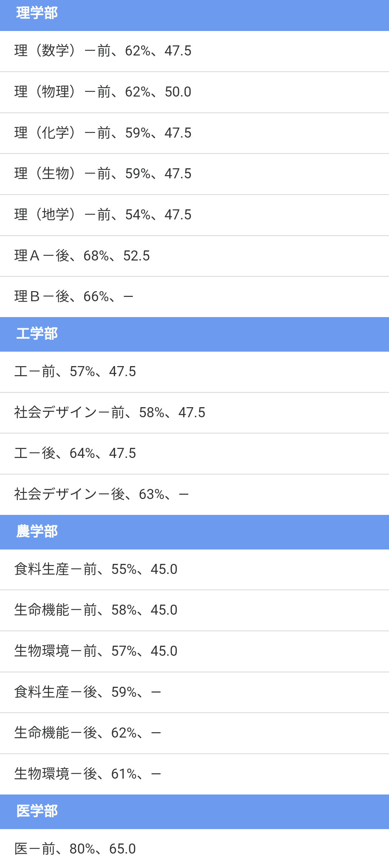Select the 医学部 section header
Viewport: 389px width, 868px height.
click(194, 812)
